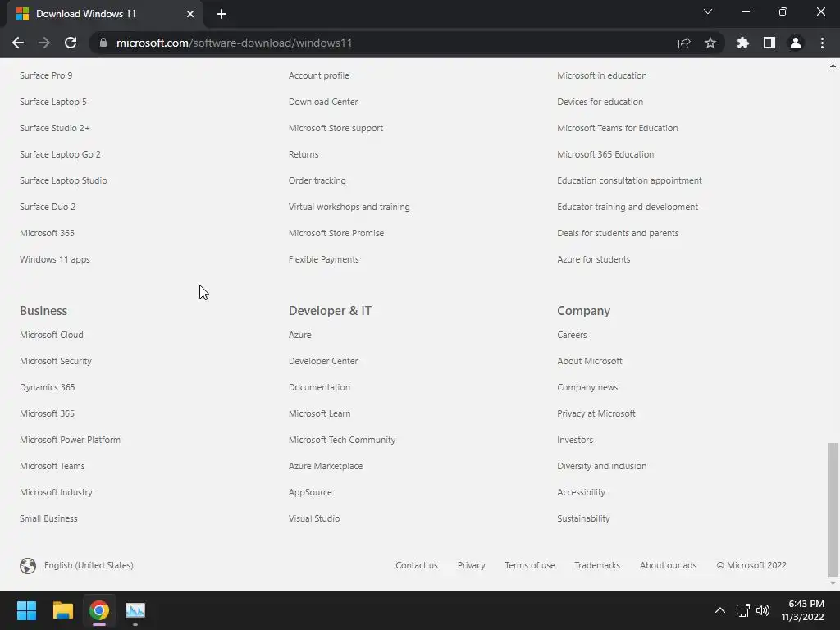This screenshot has width=840, height=630.
Task: Click the forward navigation arrow
Action: pos(44,43)
